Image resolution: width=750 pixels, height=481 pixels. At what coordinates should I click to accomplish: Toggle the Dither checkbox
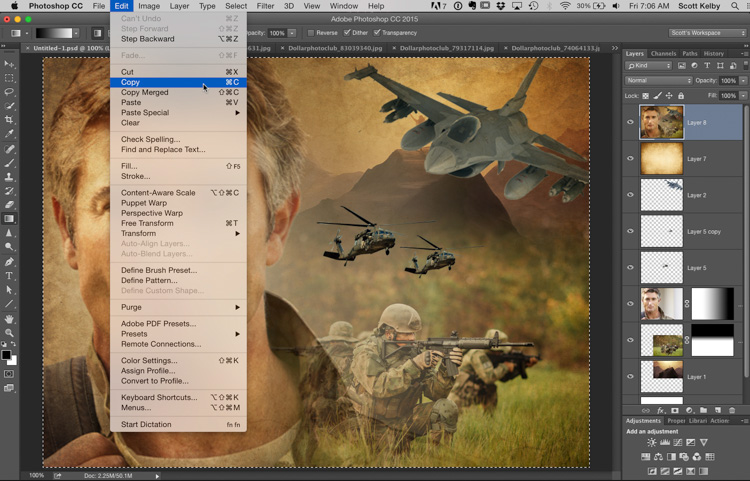pyautogui.click(x=348, y=33)
